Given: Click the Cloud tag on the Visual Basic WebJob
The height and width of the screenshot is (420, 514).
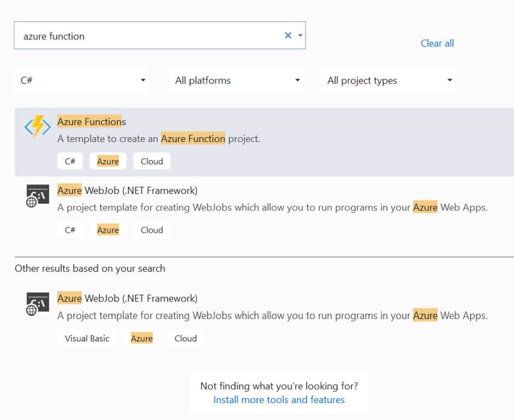Looking at the screenshot, I should (186, 338).
